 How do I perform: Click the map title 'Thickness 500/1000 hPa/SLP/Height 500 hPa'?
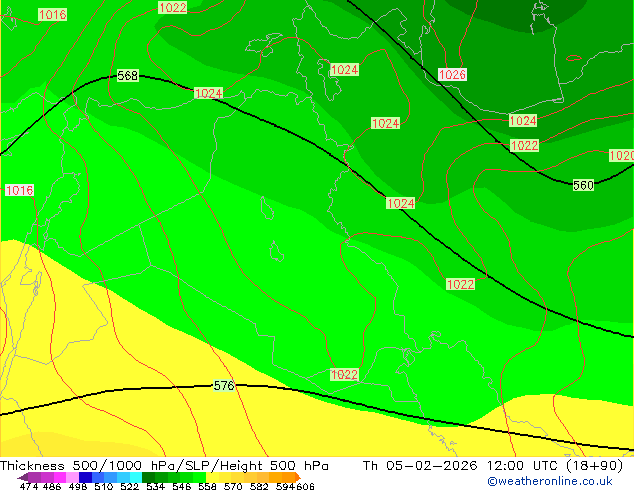point(164,466)
